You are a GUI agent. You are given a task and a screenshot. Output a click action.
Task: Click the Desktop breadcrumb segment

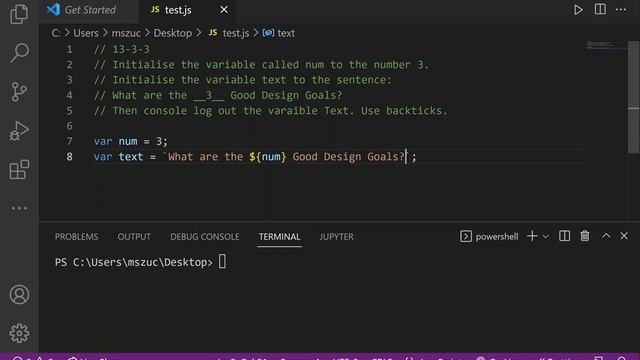click(173, 33)
